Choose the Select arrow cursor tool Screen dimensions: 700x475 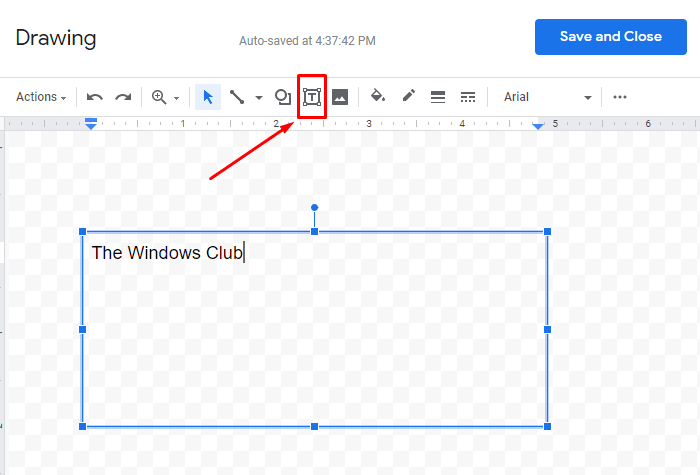coord(208,97)
